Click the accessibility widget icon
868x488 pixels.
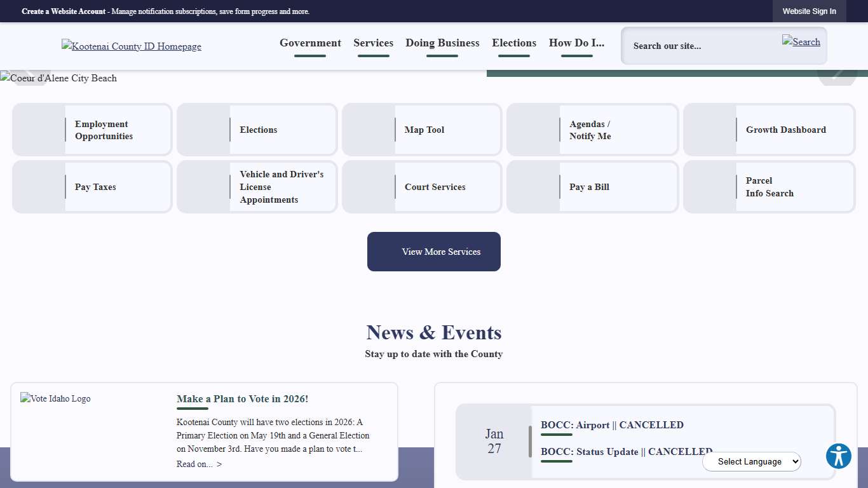[838, 456]
